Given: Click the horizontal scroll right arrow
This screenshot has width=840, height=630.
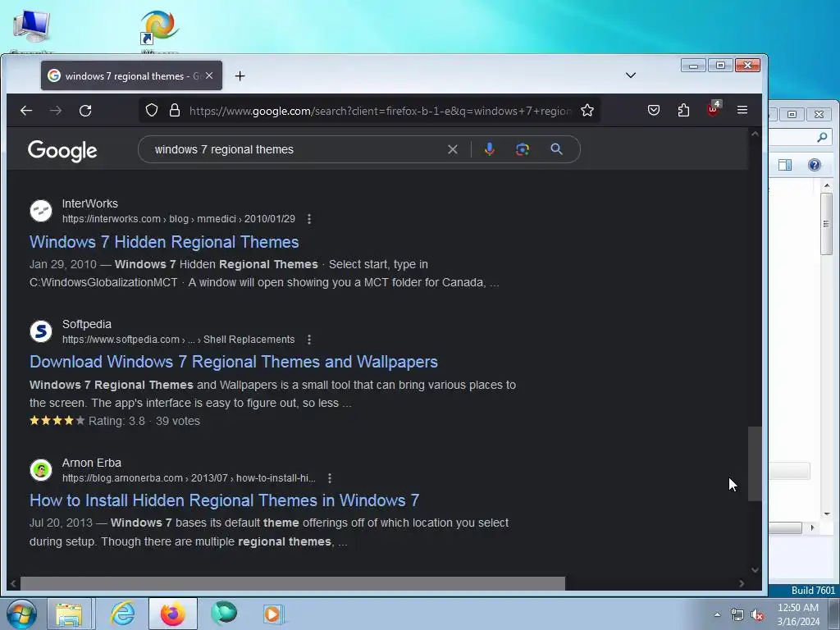Looking at the screenshot, I should (742, 583).
